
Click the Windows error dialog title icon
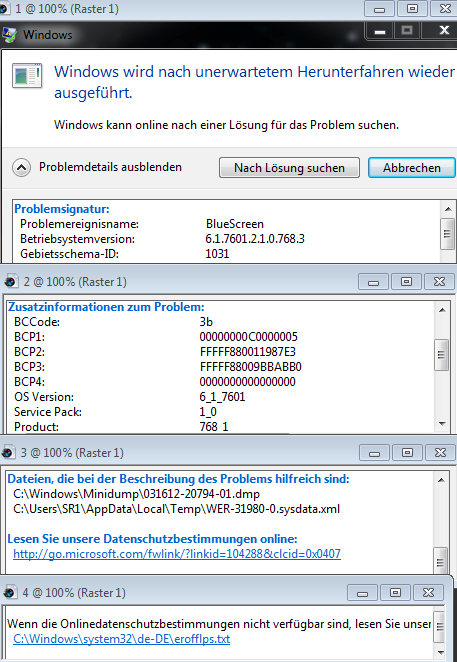(9, 35)
